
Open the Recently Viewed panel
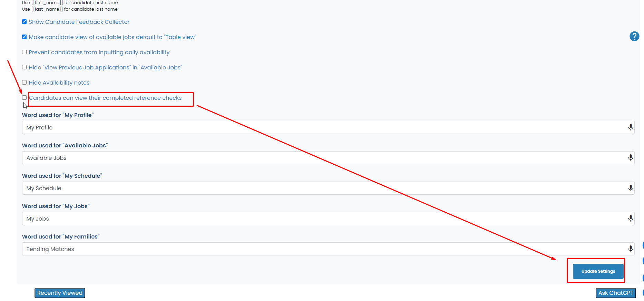click(x=60, y=293)
